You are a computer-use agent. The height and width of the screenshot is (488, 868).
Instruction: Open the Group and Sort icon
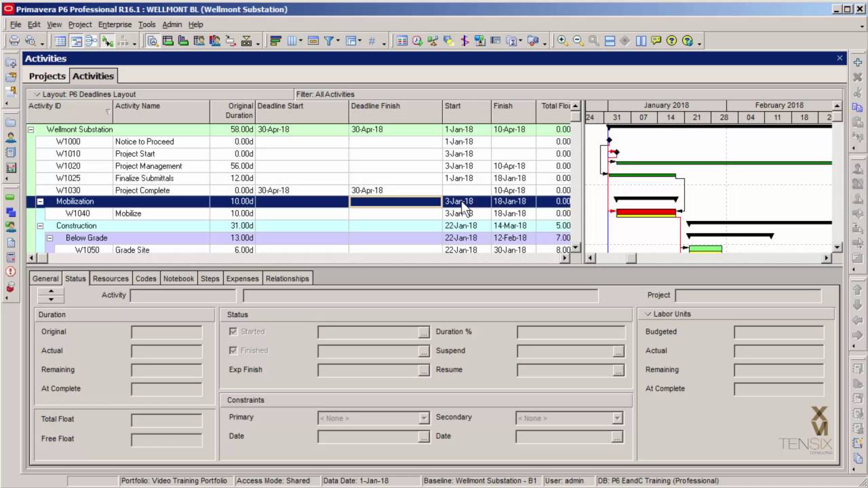(x=351, y=41)
